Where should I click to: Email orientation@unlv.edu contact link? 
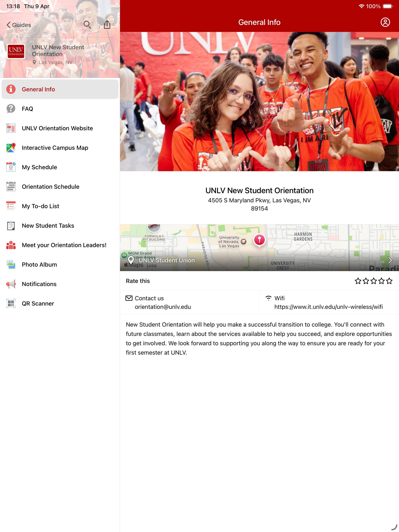163,307
